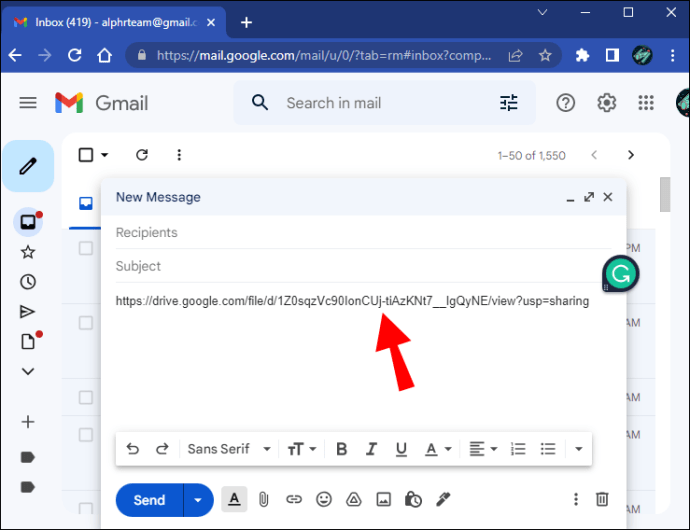Screen dimensions: 690x530
Task: Attach files with paperclip icon
Action: (x=264, y=499)
